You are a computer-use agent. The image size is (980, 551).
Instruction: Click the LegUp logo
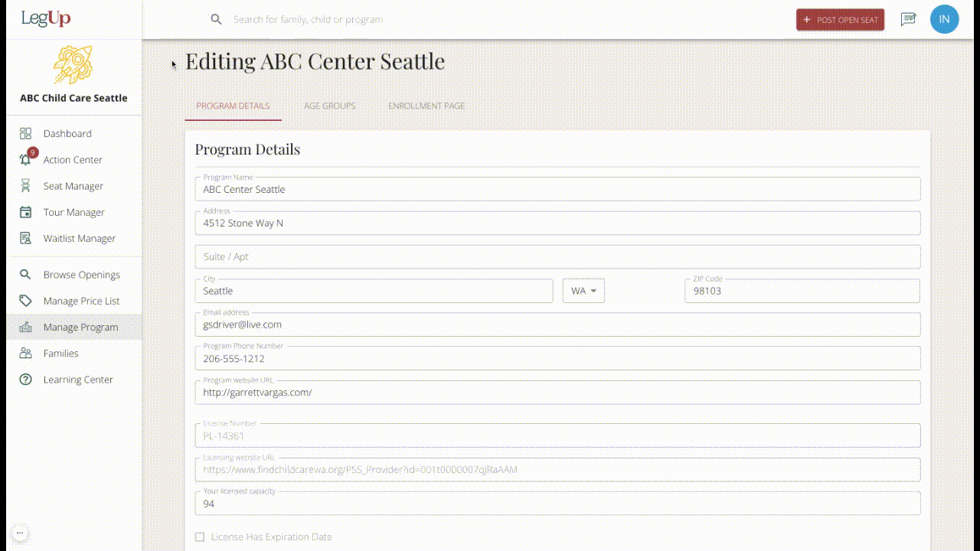click(x=46, y=18)
